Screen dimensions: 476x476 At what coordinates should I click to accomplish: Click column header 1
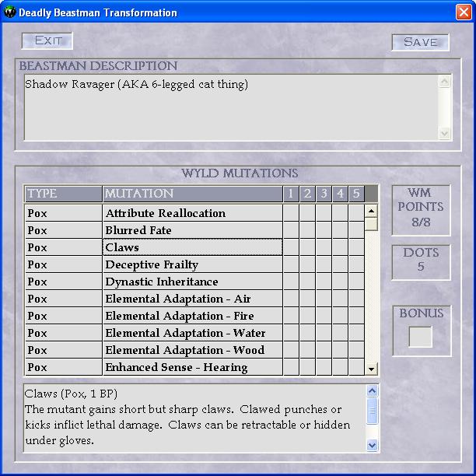[291, 194]
